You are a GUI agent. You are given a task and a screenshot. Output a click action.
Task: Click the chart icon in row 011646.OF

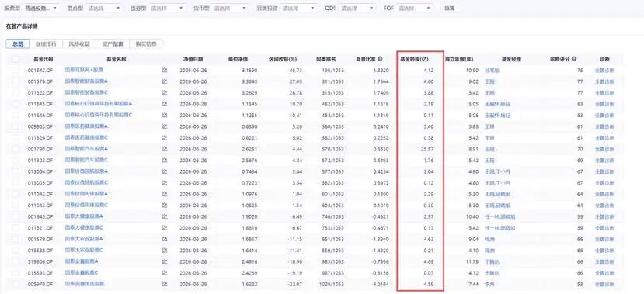click(x=165, y=116)
